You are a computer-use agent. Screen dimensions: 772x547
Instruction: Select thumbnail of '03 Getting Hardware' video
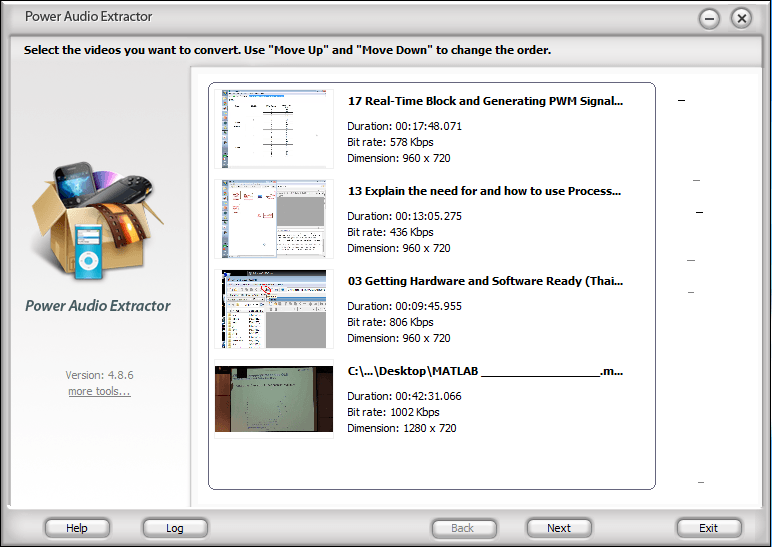click(274, 309)
